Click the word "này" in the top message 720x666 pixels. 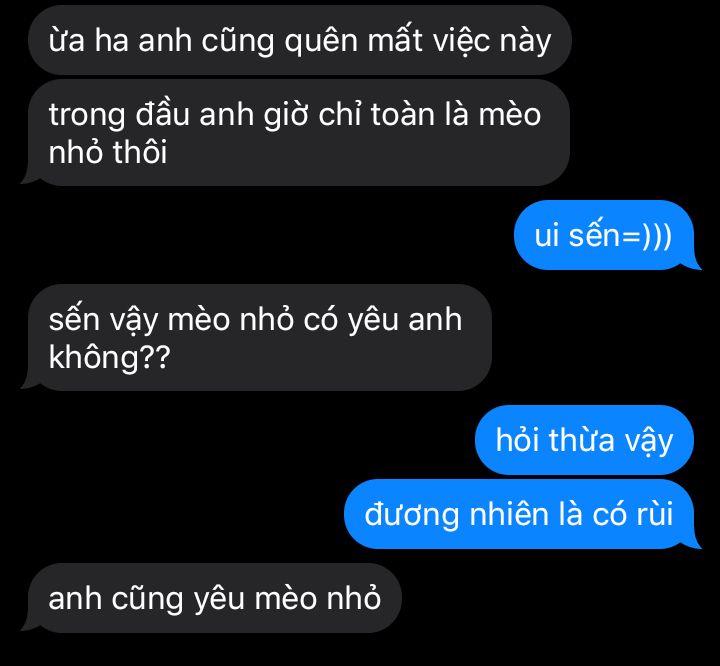coord(525,42)
